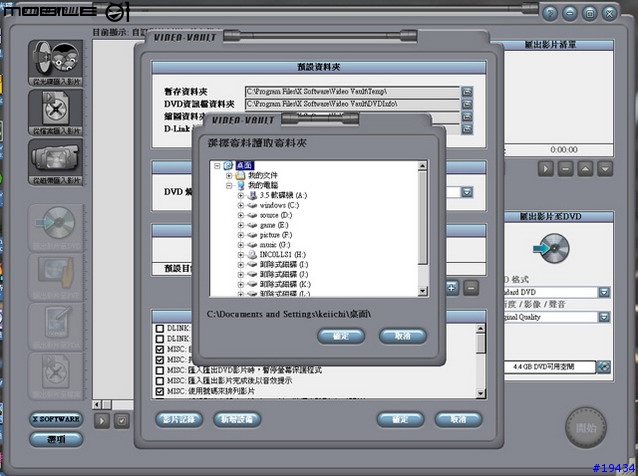Click the small play button at bottom left
Image resolution: width=638 pixels, height=476 pixels.
tap(102, 421)
